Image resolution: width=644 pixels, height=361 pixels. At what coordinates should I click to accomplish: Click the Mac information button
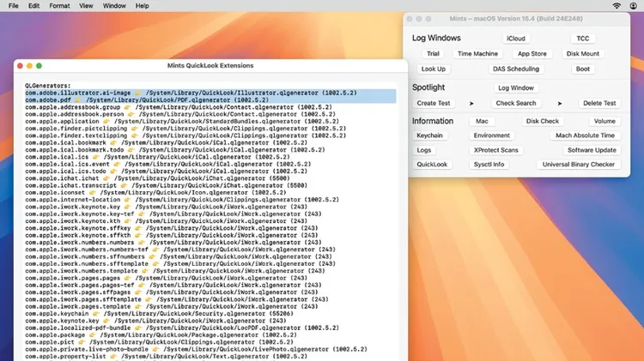(x=482, y=121)
